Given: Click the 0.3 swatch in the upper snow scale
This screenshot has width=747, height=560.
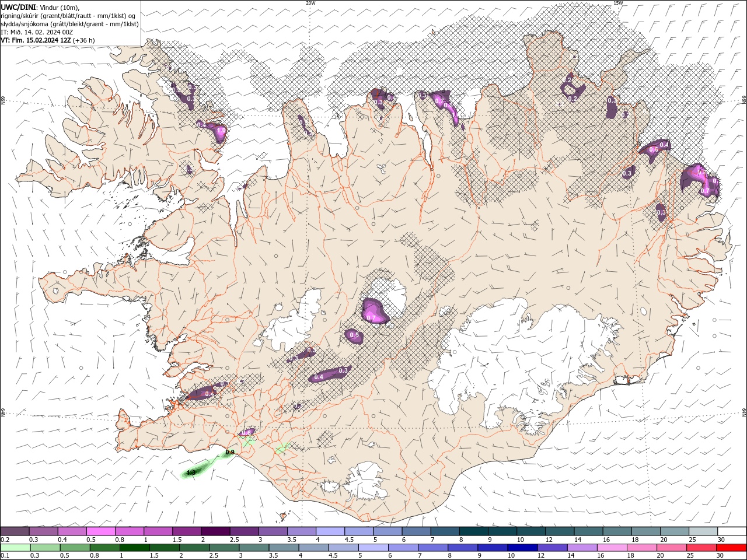Looking at the screenshot, I should pos(43,531).
